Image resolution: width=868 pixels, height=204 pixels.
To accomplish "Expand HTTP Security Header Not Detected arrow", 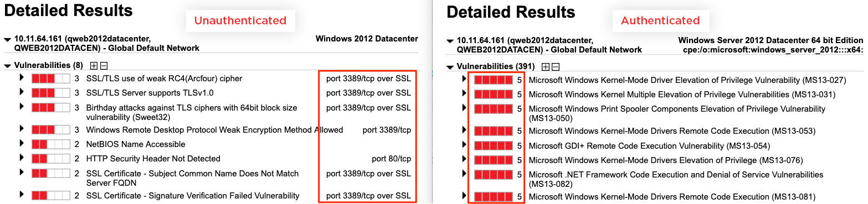I will click(x=22, y=158).
